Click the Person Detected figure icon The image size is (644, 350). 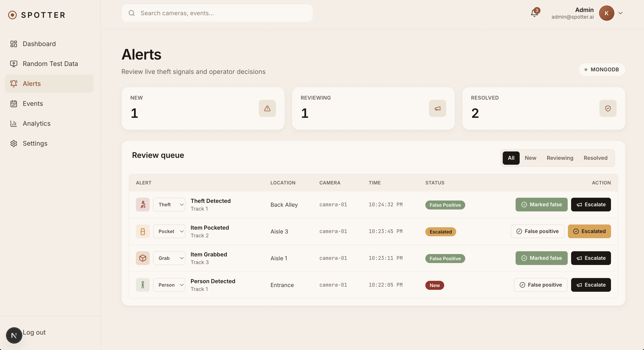(143, 285)
